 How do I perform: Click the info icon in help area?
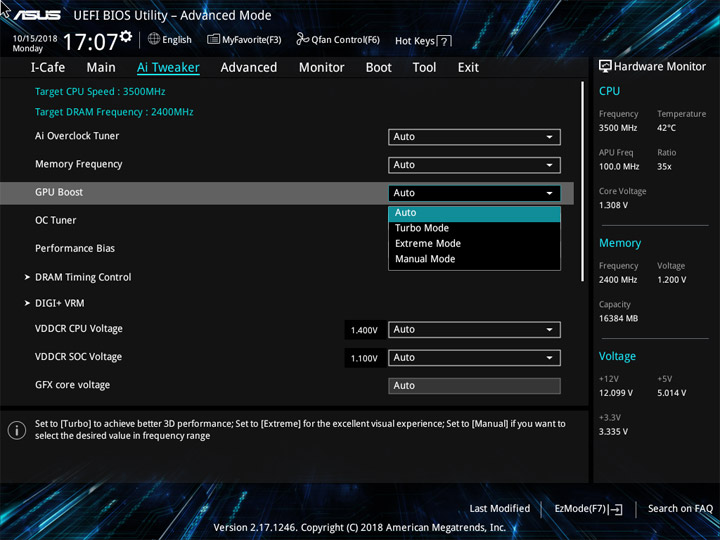17,430
